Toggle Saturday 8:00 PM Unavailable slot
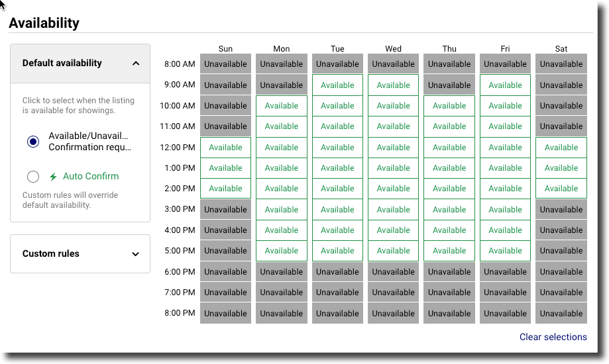Screen dimensions: 609x364 tap(561, 313)
